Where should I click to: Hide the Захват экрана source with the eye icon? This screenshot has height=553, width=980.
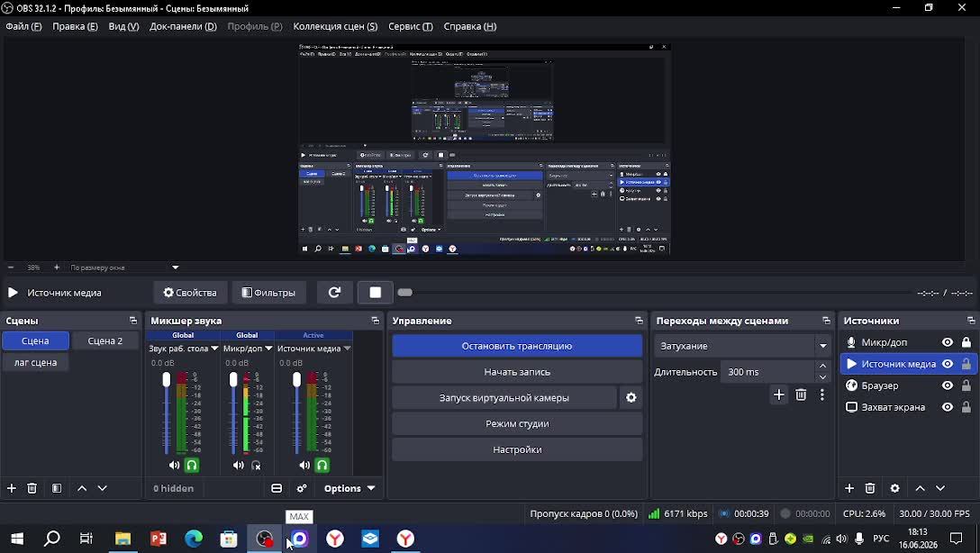pos(948,407)
